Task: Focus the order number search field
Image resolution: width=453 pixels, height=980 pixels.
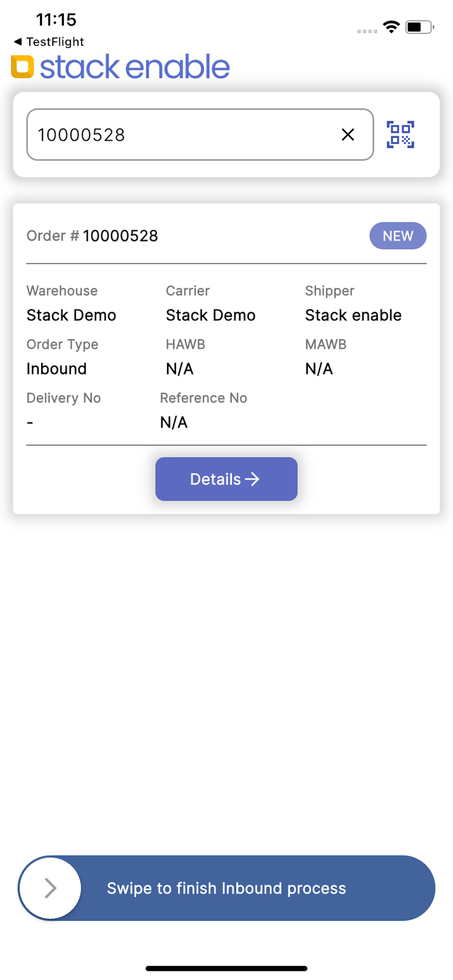Action: [183, 134]
